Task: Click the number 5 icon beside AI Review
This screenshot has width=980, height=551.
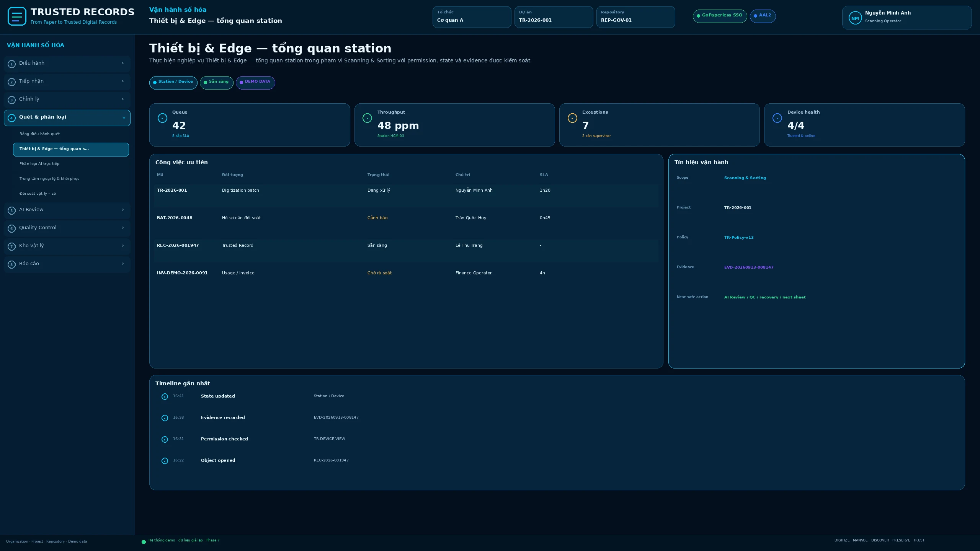Action: pos(11,210)
